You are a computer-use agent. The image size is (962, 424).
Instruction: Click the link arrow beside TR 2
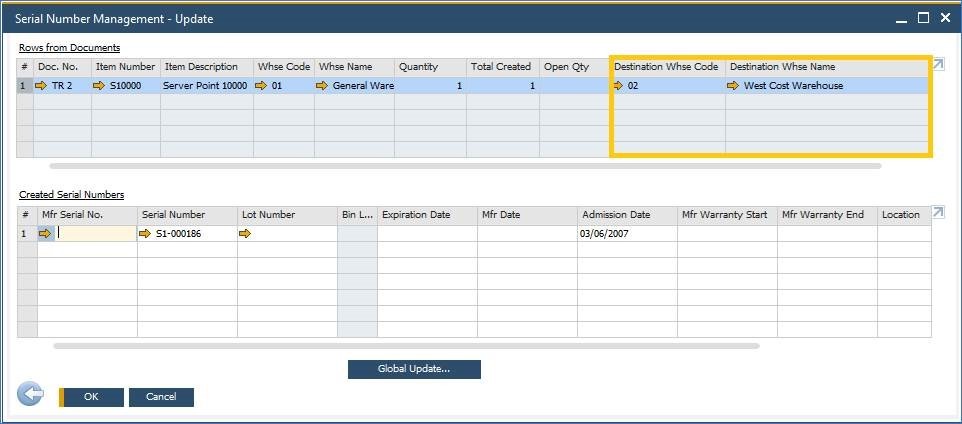(x=41, y=86)
